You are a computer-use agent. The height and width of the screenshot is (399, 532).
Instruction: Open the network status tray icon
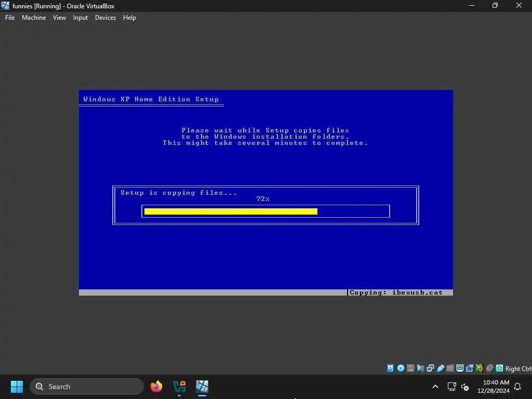(451, 387)
